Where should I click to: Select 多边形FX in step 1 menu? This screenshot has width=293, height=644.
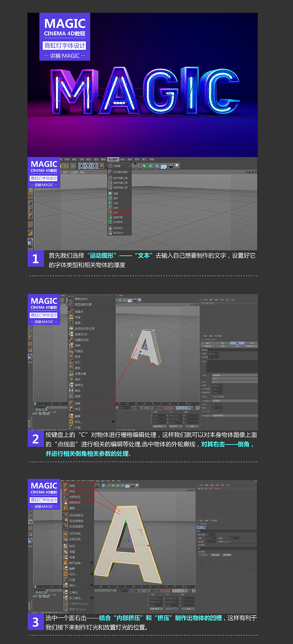click(119, 233)
